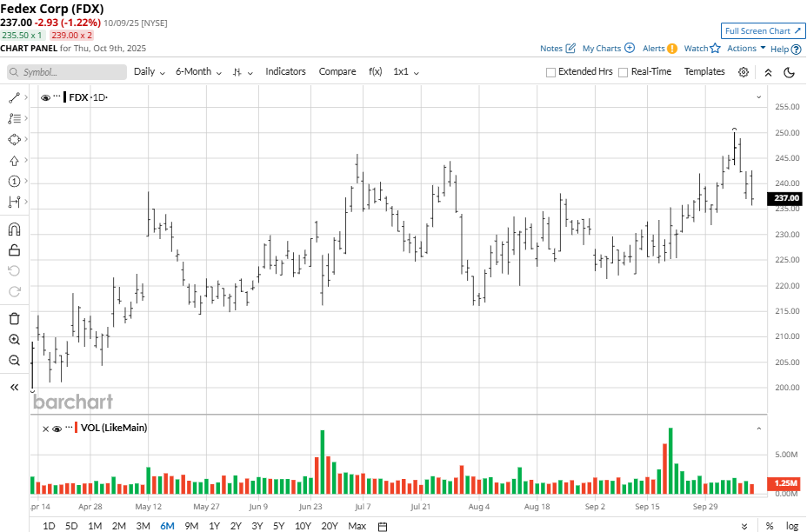Viewport: 807px width, 532px height.
Task: Open the bar type dropdown
Action: [243, 72]
